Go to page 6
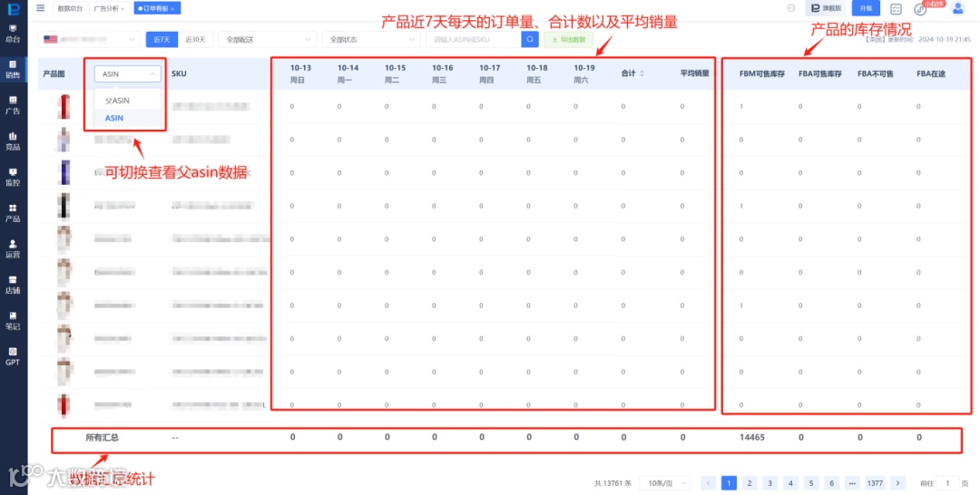 pos(831,483)
